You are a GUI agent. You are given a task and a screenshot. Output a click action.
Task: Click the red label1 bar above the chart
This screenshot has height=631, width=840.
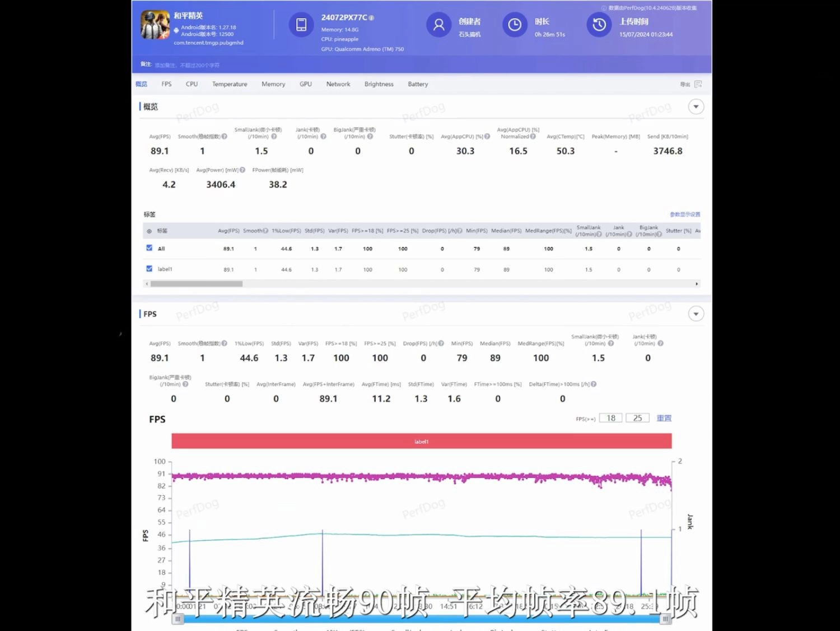click(x=422, y=441)
